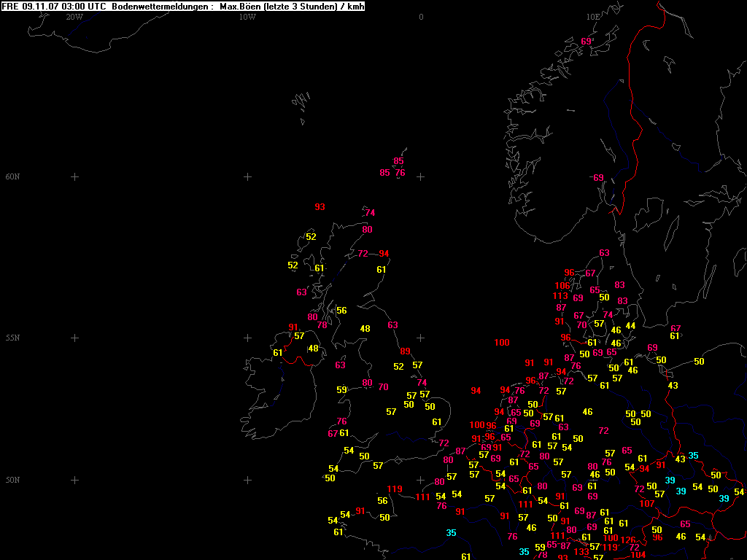Click the 60N latitude label
Screen dimensions: 747x560
tap(12, 176)
